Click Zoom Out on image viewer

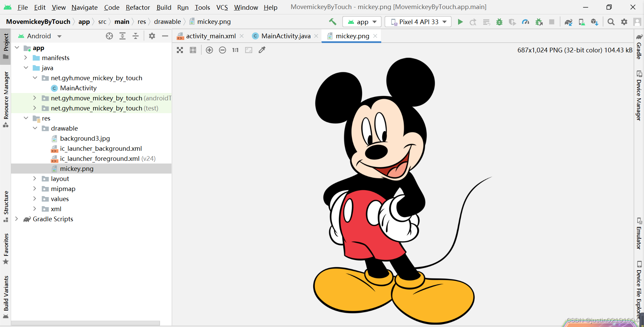point(222,50)
